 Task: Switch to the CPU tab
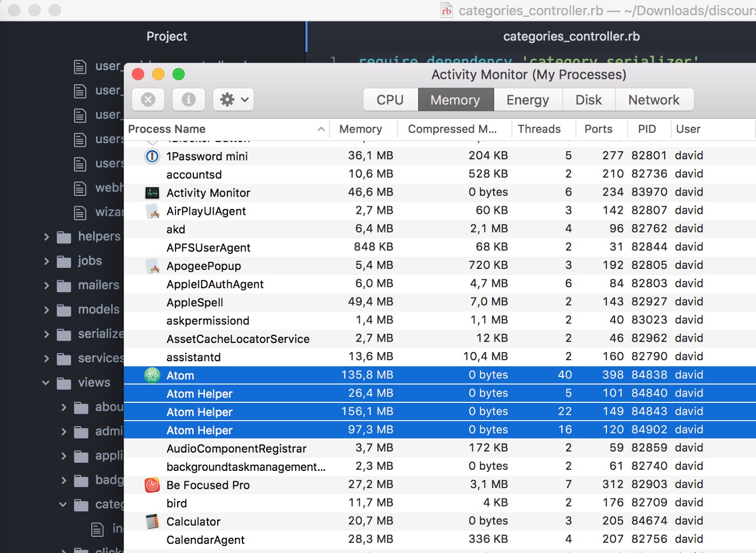390,100
